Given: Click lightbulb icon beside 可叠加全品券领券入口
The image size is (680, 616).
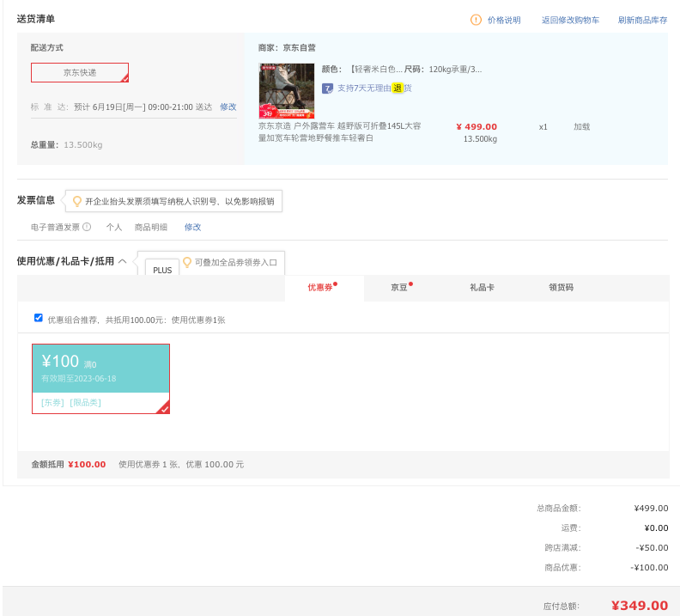Looking at the screenshot, I should [x=187, y=262].
